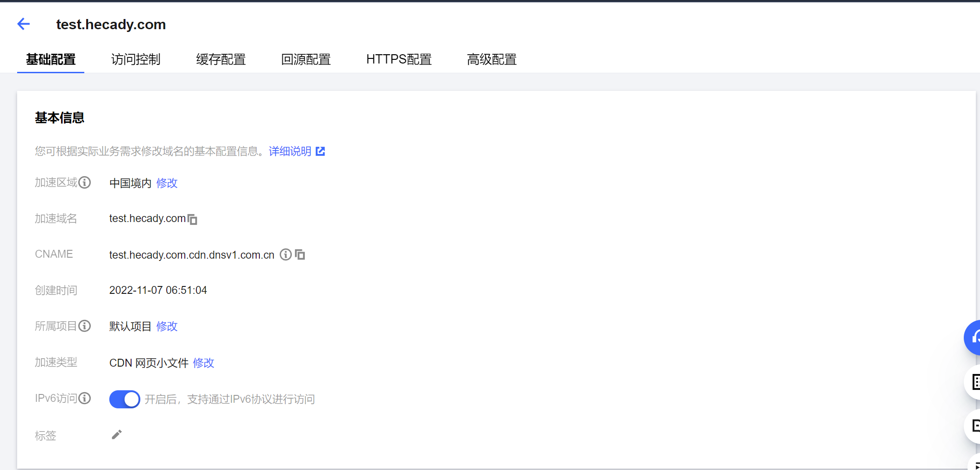Click the info icon beside 加速区域
This screenshot has height=470, width=980.
pos(85,183)
